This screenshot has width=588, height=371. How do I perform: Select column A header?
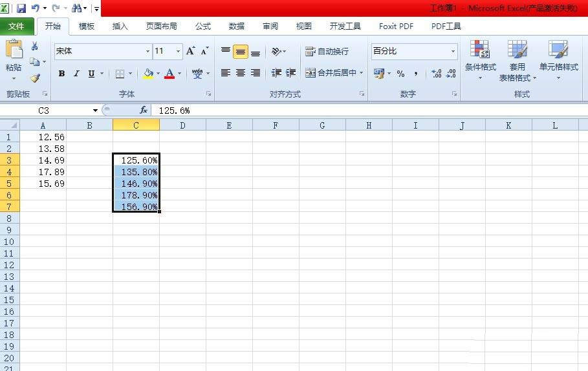pos(43,125)
